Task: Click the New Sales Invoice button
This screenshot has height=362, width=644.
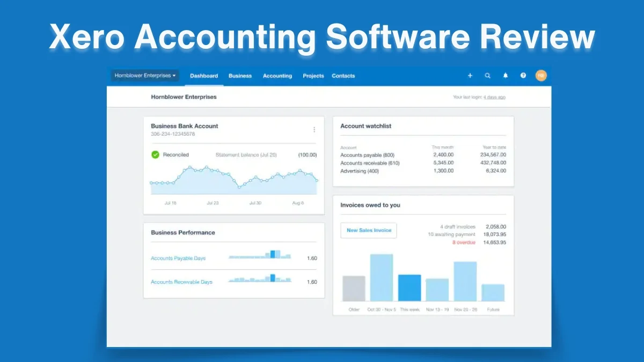Action: coord(368,230)
